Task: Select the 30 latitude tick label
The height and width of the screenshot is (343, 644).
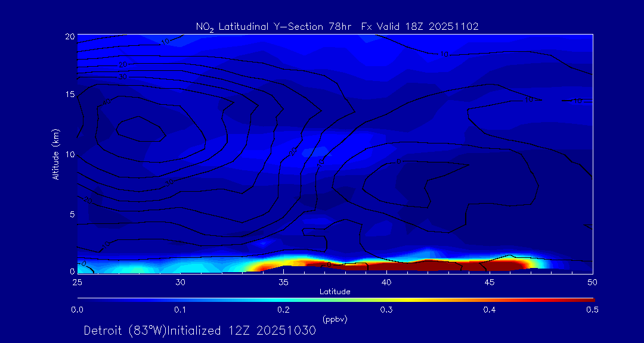Action: pos(180,282)
